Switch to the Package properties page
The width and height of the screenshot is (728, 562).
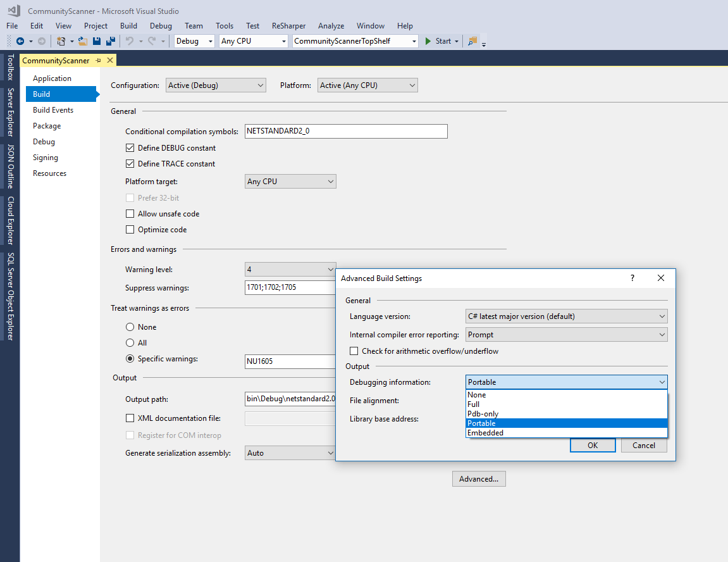(47, 126)
